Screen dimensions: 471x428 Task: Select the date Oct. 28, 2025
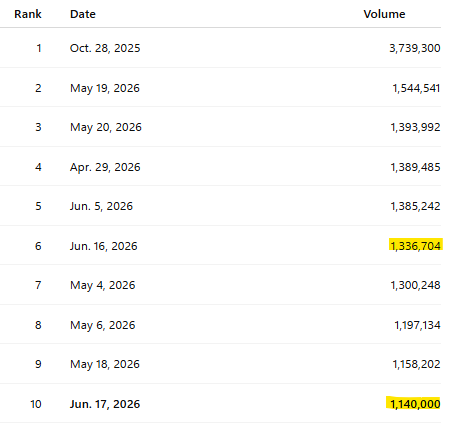point(105,48)
